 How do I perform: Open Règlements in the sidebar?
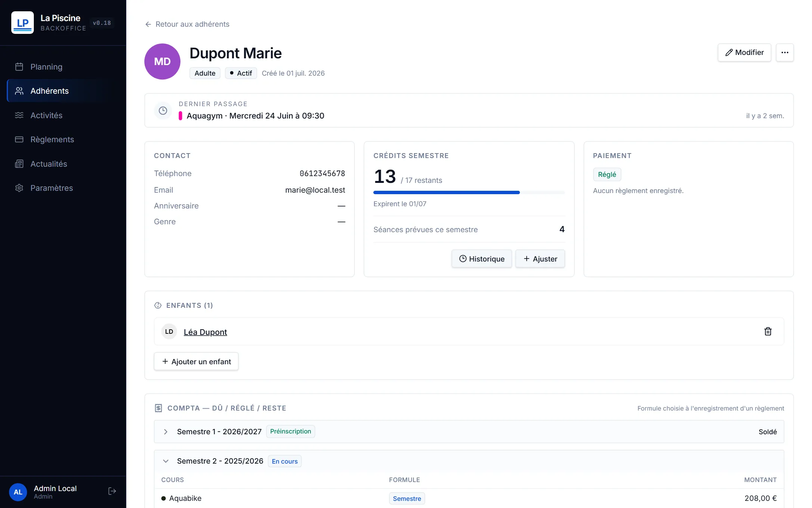tap(63, 139)
